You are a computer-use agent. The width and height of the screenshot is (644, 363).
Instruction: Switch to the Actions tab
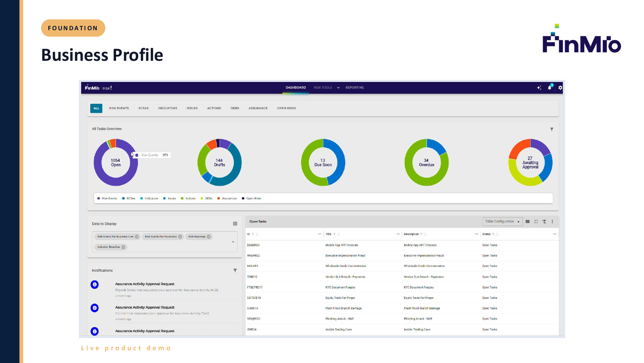tap(214, 108)
